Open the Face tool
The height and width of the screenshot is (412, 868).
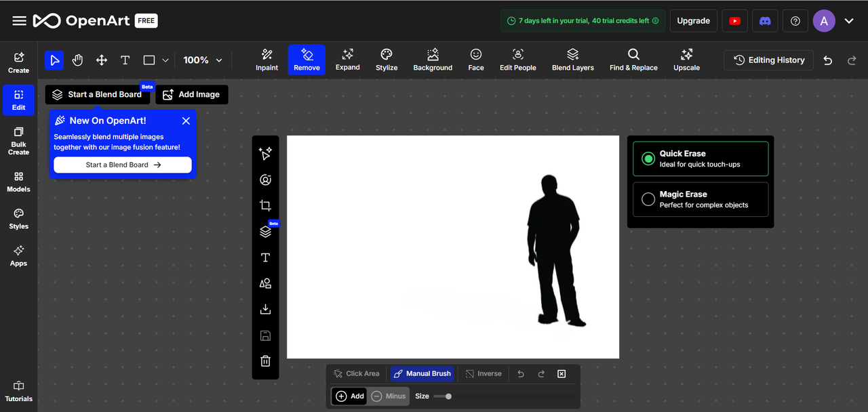[x=476, y=60]
